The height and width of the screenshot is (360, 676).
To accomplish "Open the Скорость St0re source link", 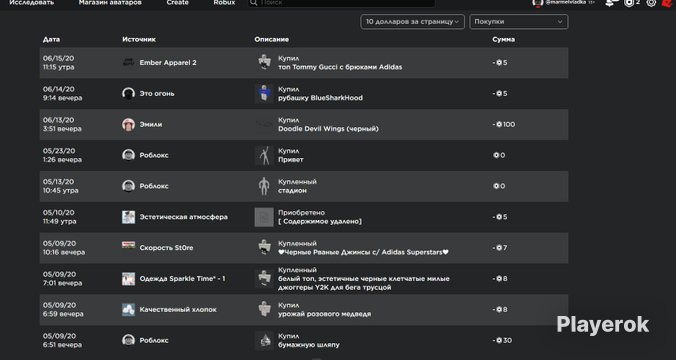I will [166, 248].
